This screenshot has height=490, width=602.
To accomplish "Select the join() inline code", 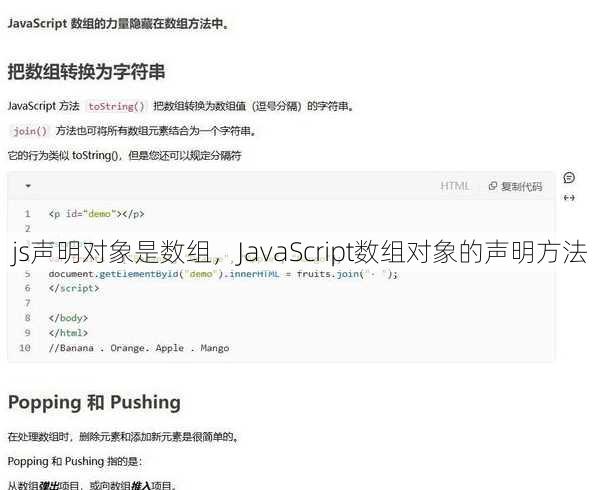I will coord(30,131).
